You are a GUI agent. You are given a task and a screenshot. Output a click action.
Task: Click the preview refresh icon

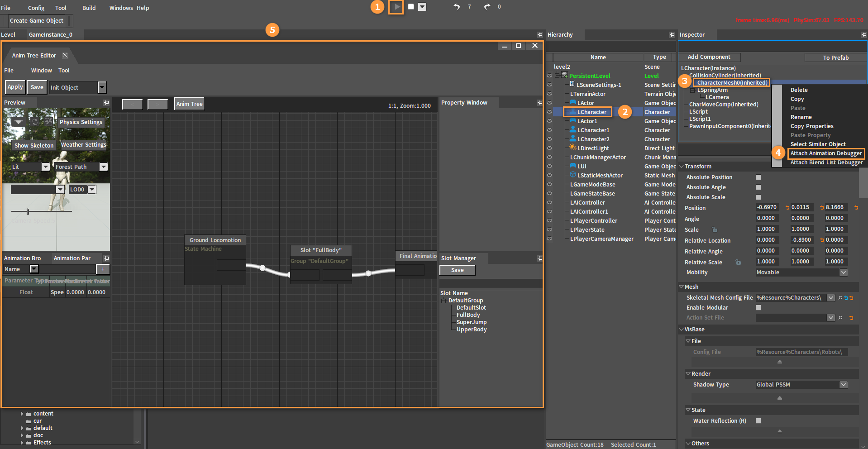pos(34,122)
